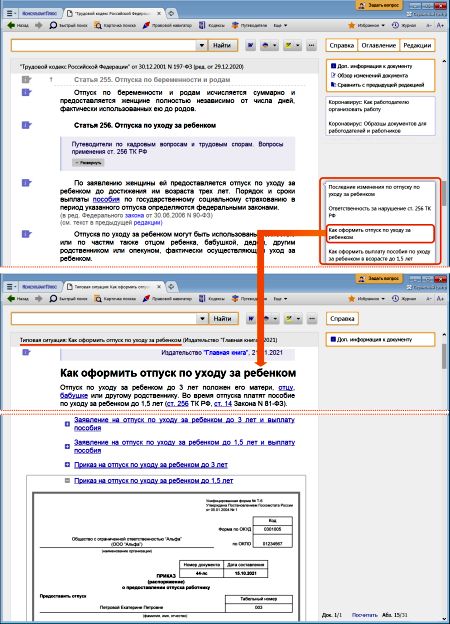Image resolution: width=450 pixels, height=624 pixels.
Task: Click the Word export icon in the top window
Action: pos(250,45)
